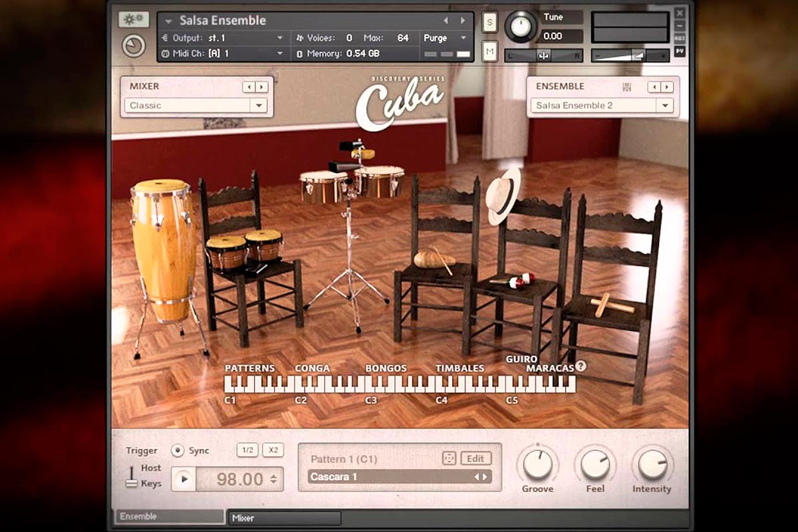This screenshot has height=532, width=798.
Task: Select previous MIXER preset arrow
Action: (248, 86)
